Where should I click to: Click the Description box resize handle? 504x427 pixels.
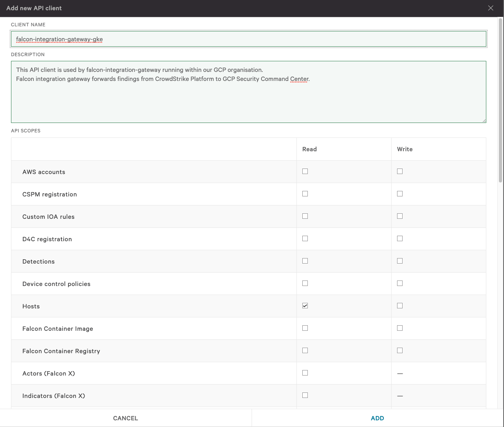point(484,121)
